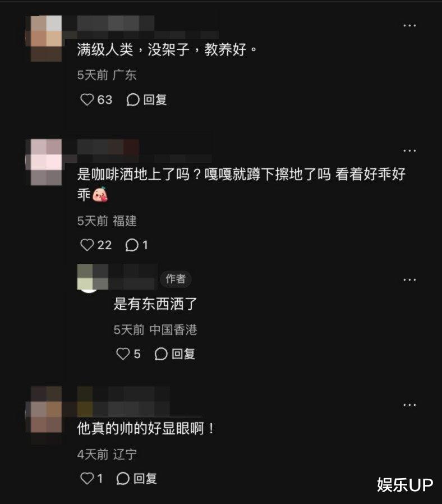Tap the reply bubble on the 广东 comment
Image resolution: width=442 pixels, height=504 pixels.
pos(146,100)
